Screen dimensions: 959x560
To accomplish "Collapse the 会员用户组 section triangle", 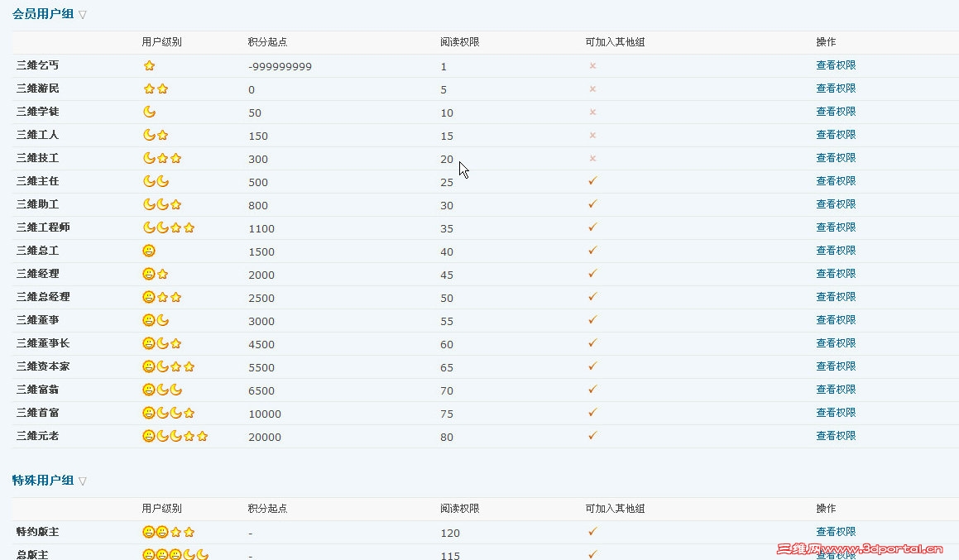I will click(x=83, y=15).
